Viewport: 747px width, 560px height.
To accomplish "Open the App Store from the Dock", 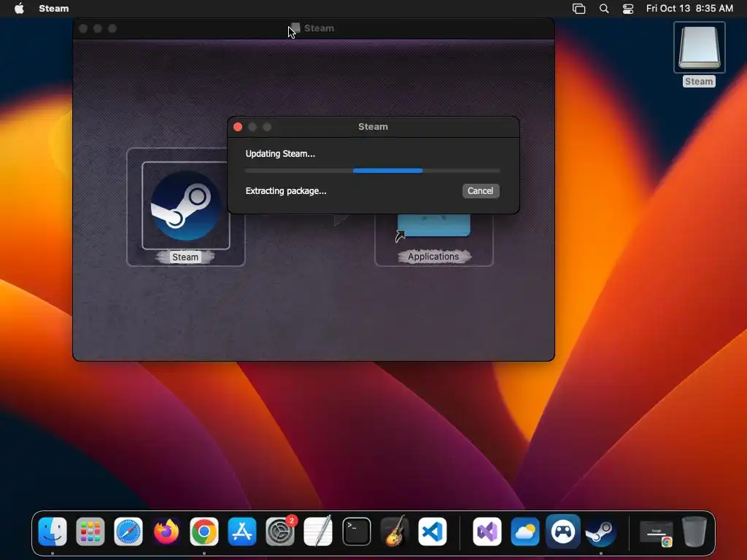I will (242, 532).
